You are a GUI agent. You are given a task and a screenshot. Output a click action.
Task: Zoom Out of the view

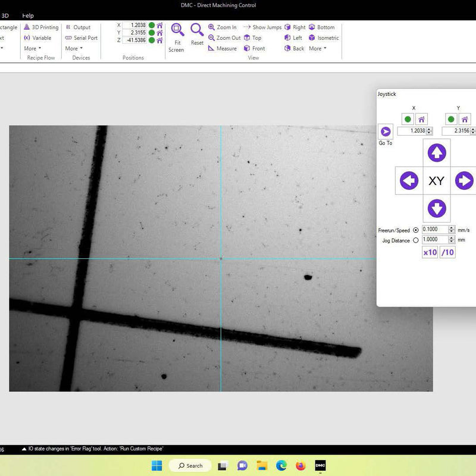[x=224, y=37]
